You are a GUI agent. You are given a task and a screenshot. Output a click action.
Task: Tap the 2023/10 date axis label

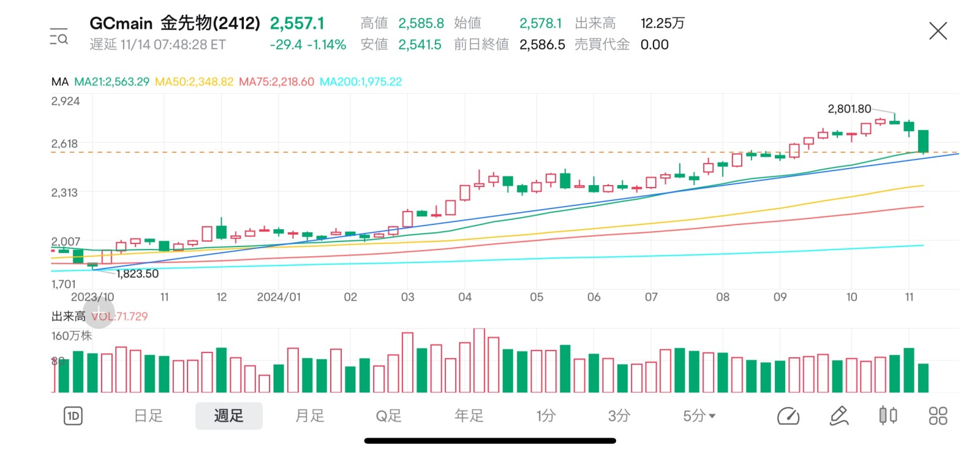point(92,297)
